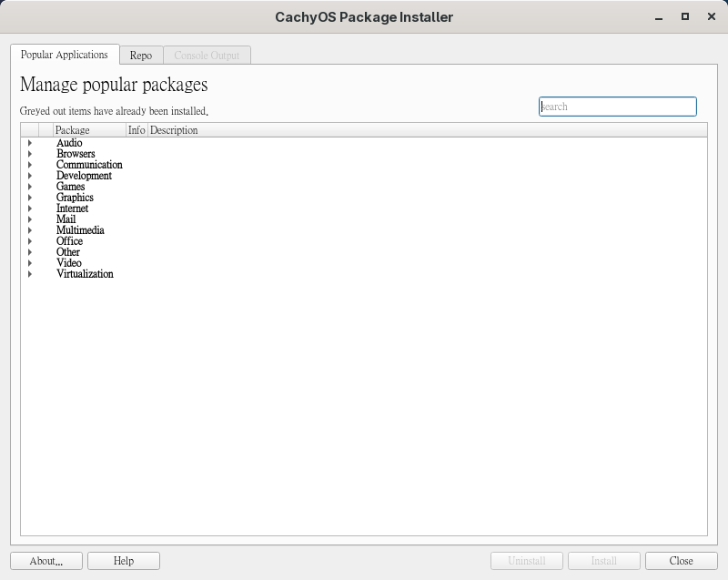728x580 pixels.
Task: Expand the Graphics category arrow
Action: (30, 198)
